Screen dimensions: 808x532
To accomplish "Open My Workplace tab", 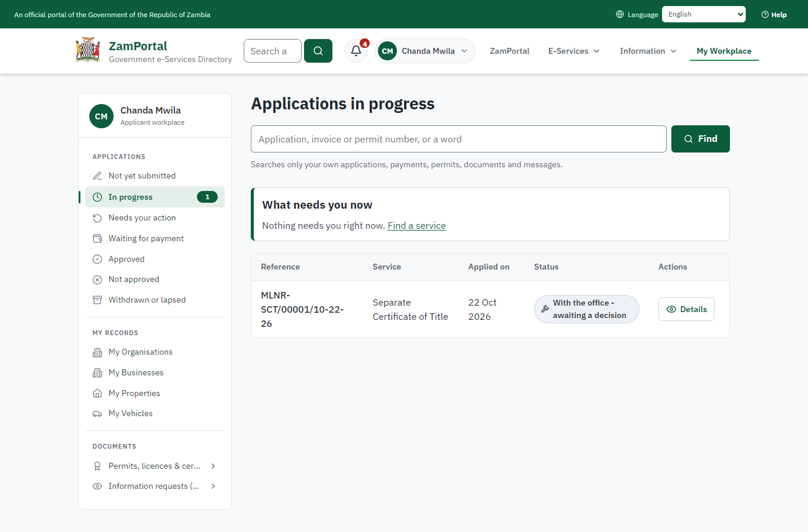I will click(724, 51).
